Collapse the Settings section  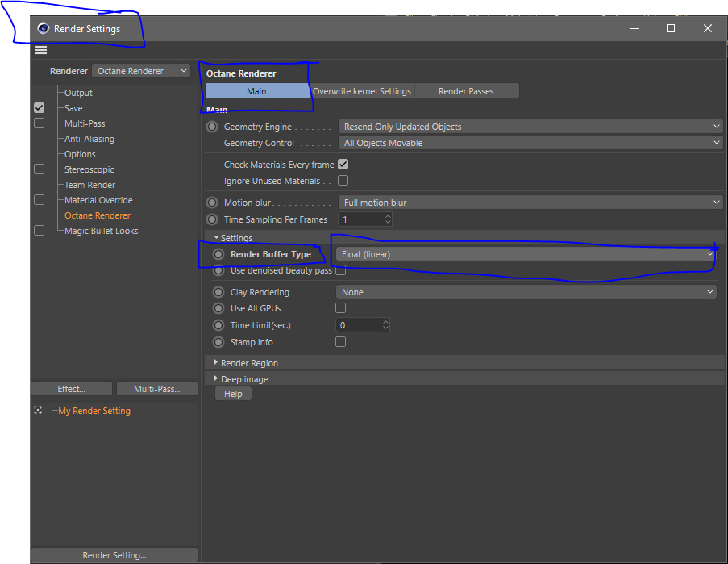216,237
